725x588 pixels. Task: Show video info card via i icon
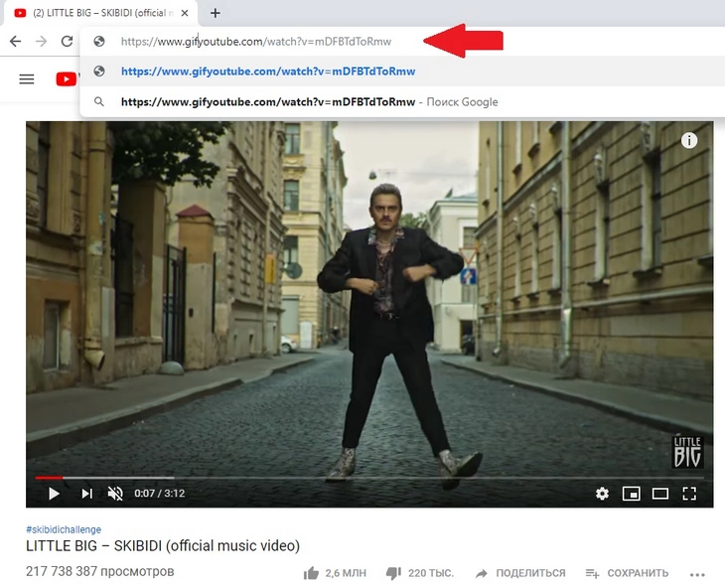tap(689, 140)
